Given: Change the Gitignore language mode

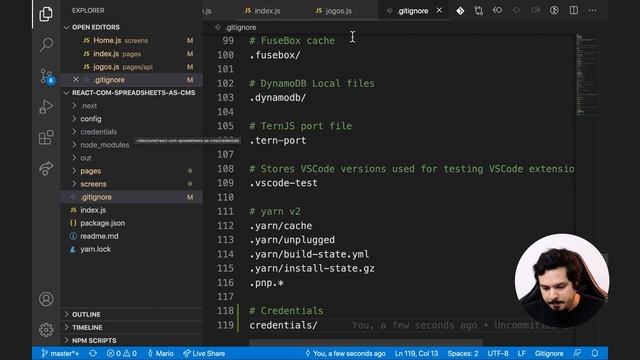Looking at the screenshot, I should coord(549,353).
